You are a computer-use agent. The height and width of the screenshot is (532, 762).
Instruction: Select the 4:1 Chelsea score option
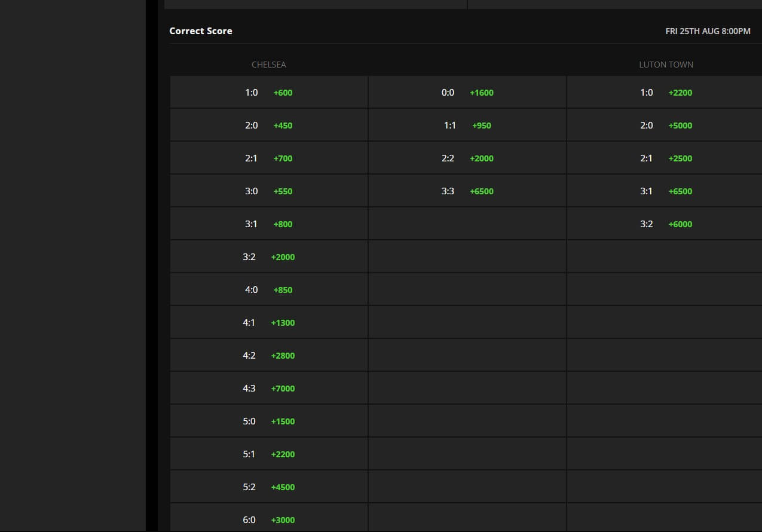pos(269,323)
